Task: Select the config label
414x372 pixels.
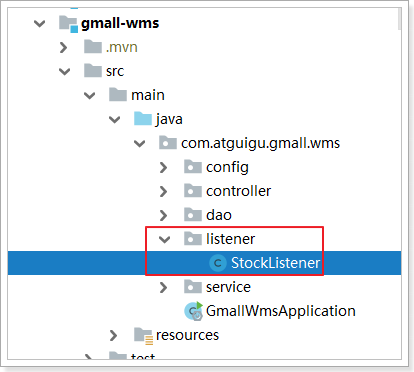Action: [x=227, y=168]
